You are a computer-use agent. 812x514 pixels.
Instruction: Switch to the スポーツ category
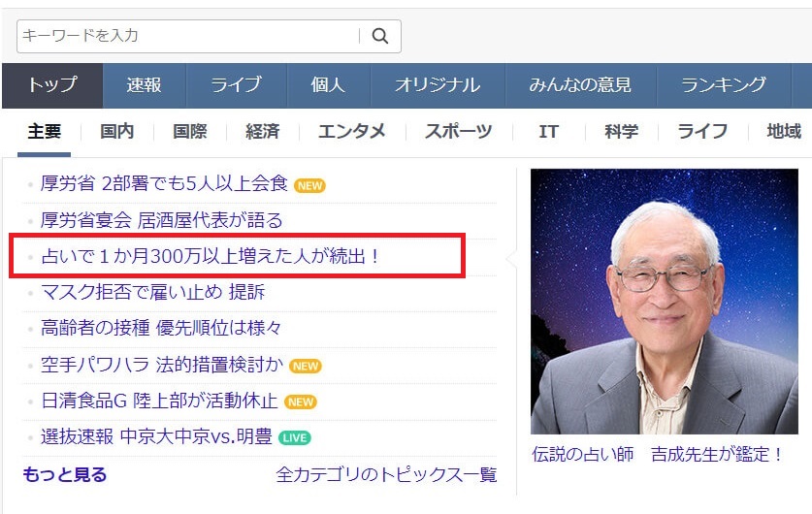[x=458, y=132]
